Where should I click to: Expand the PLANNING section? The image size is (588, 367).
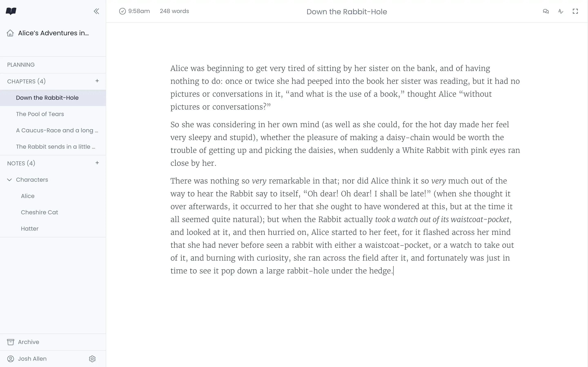21,65
